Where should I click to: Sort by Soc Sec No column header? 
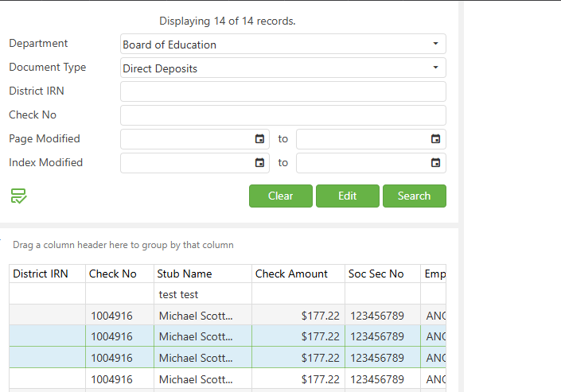pyautogui.click(x=383, y=274)
